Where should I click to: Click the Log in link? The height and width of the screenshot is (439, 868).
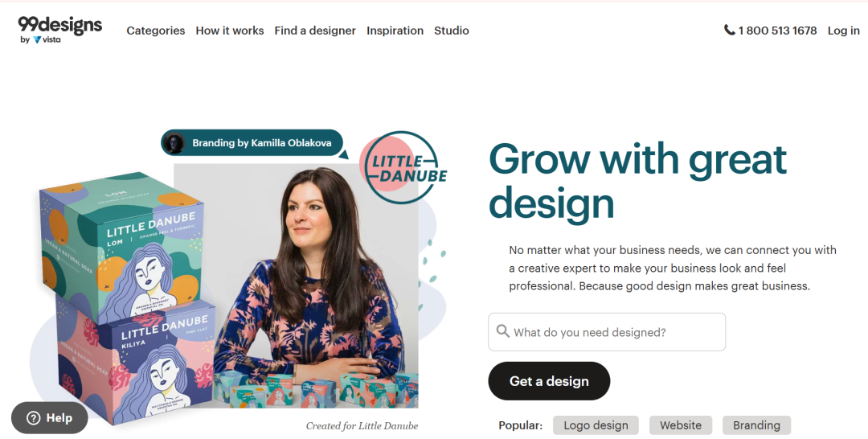click(x=844, y=31)
